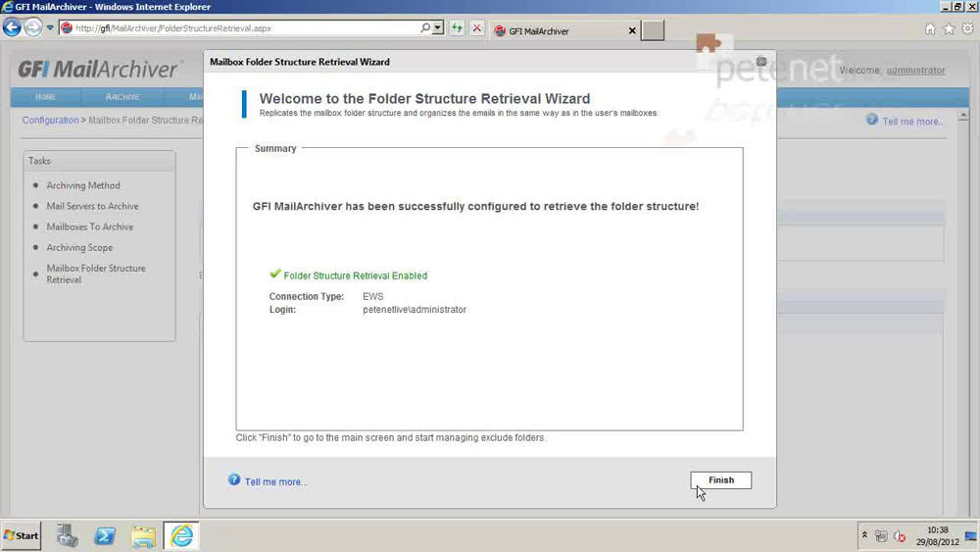Open the address bar autocomplete dropdown arrow
The width and height of the screenshot is (980, 552).
tap(438, 28)
